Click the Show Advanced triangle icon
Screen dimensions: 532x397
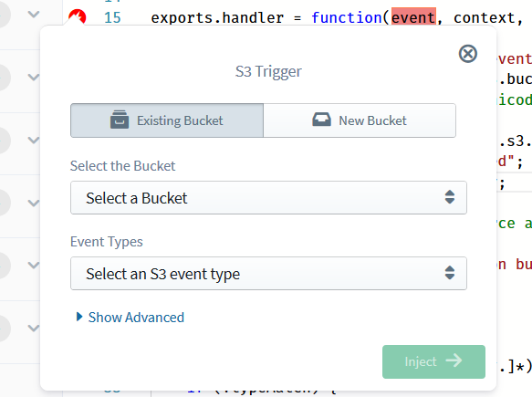click(x=79, y=317)
